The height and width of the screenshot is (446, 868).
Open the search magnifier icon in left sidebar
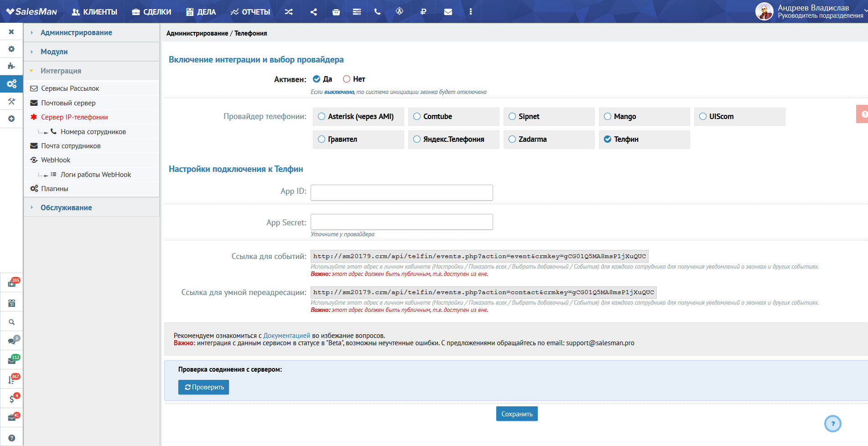pyautogui.click(x=11, y=322)
